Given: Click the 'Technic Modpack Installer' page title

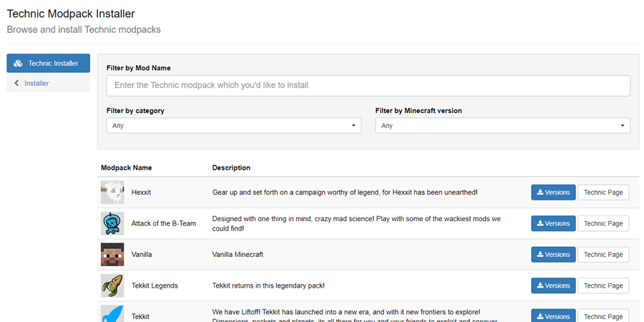Looking at the screenshot, I should point(71,14).
